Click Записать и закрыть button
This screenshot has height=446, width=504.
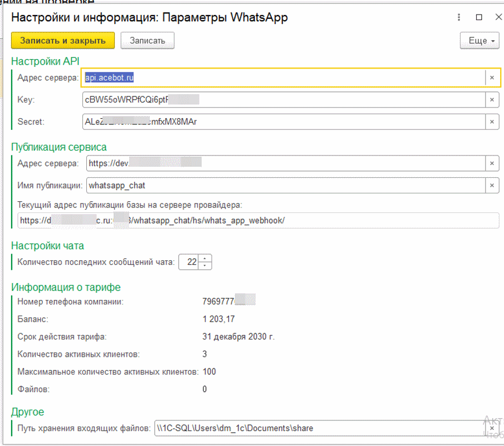[x=63, y=41]
